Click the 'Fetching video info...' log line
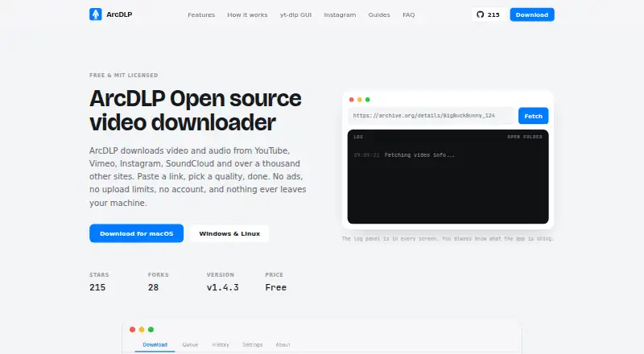Viewport: 644px width, 354px height. pyautogui.click(x=419, y=154)
